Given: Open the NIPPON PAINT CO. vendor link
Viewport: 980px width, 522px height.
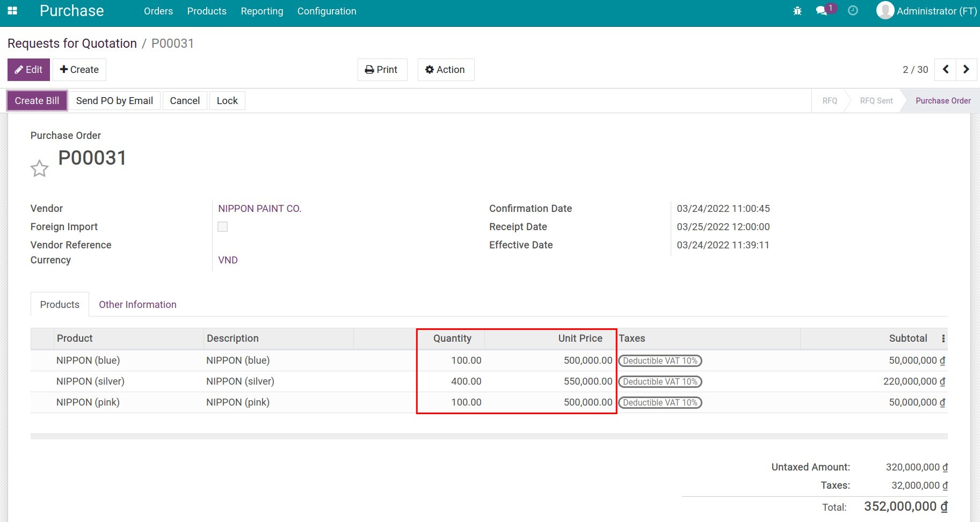Looking at the screenshot, I should tap(260, 208).
